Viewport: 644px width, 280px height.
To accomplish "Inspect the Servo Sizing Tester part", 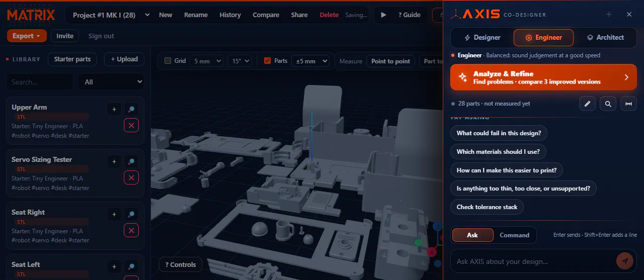I will click(x=131, y=161).
